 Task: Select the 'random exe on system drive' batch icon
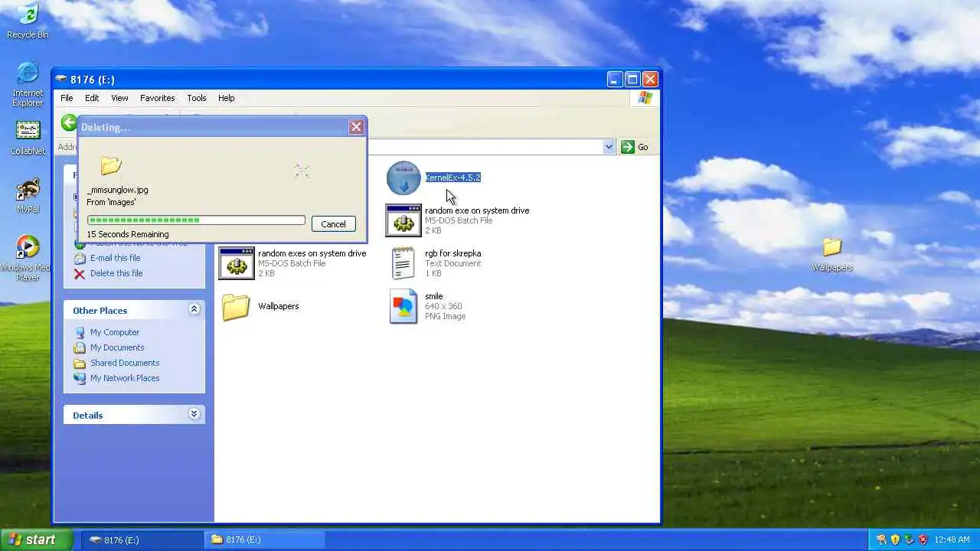coord(403,220)
